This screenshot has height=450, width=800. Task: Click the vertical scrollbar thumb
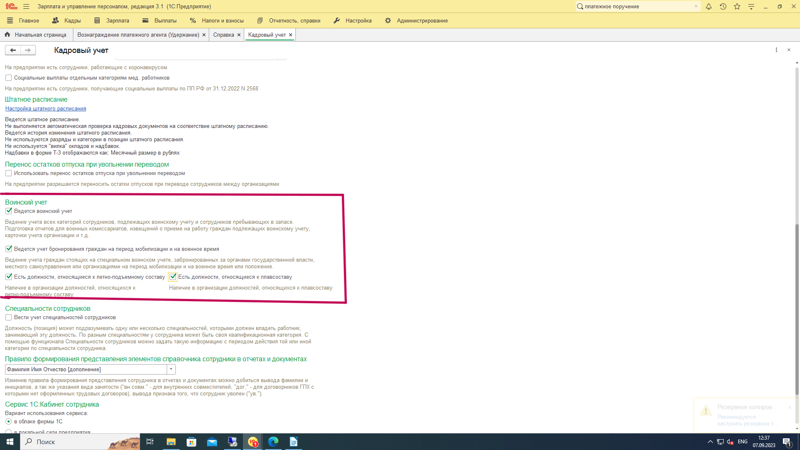click(797, 310)
